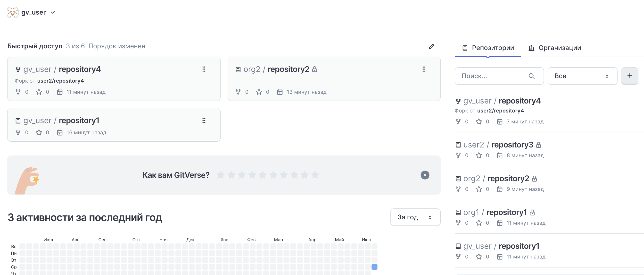Open org2/repository2 in quick access

276,69
